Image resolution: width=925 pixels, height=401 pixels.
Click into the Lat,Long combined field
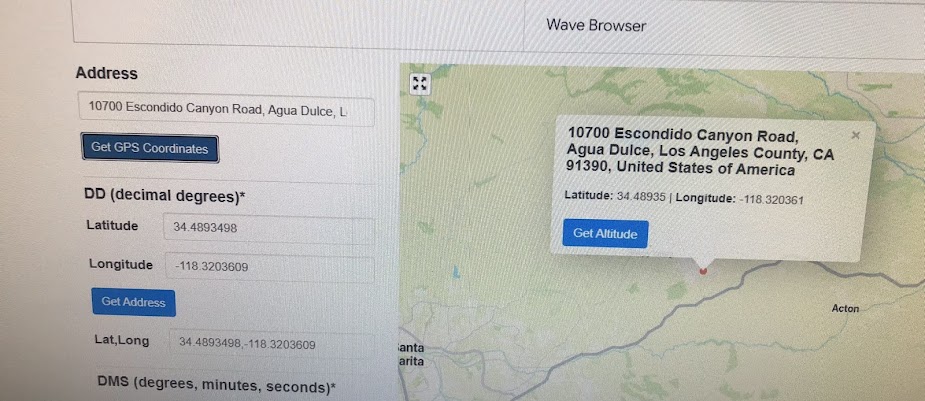click(x=272, y=344)
